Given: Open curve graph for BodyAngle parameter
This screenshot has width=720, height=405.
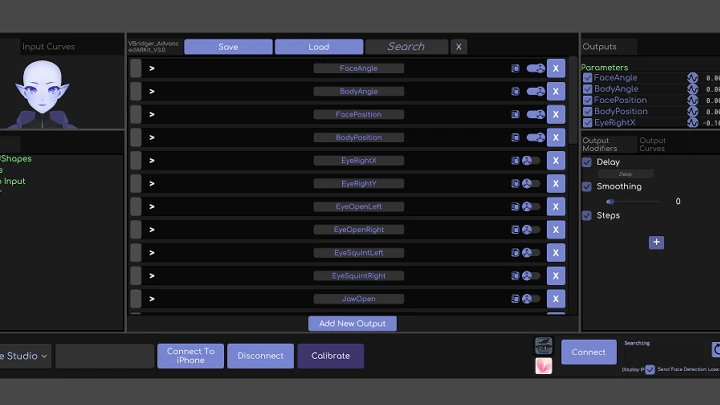Looking at the screenshot, I should click(x=692, y=89).
